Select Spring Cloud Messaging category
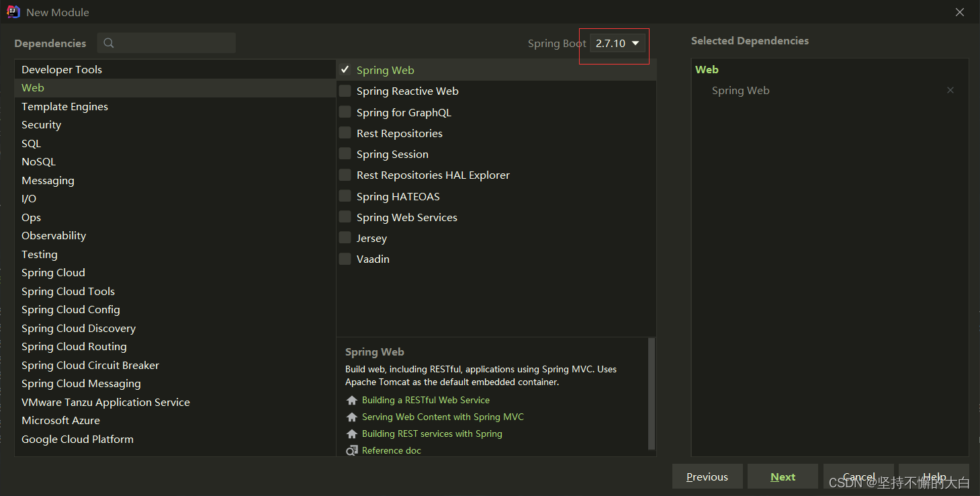This screenshot has width=980, height=496. point(175,384)
